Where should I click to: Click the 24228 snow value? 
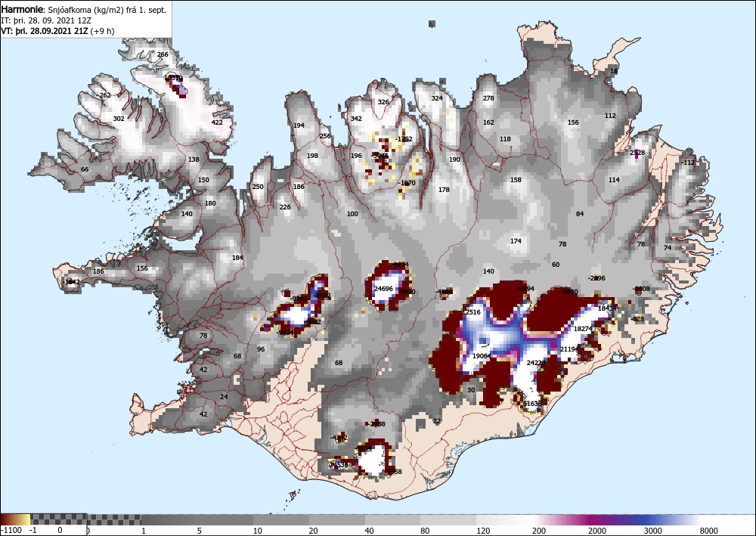[x=536, y=362]
